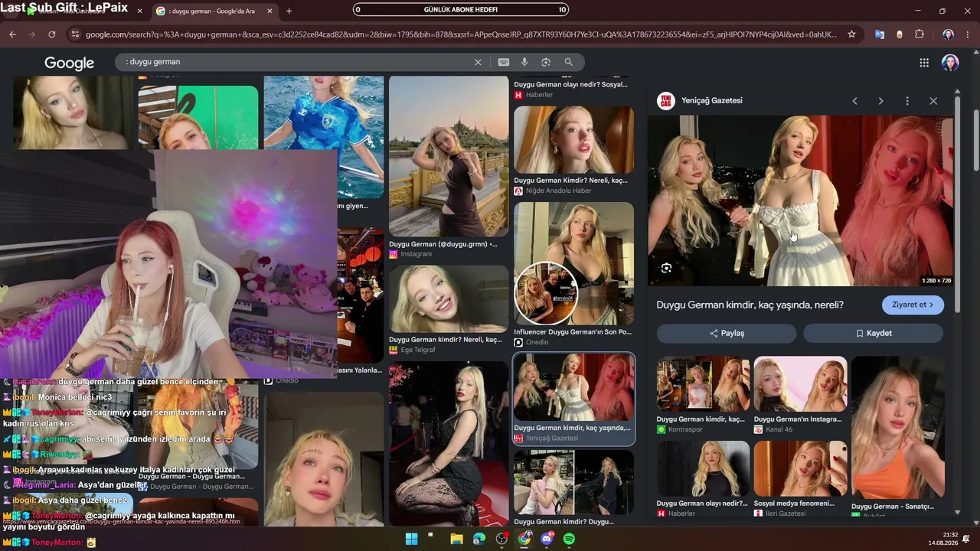This screenshot has width=980, height=551.
Task: Open OBS Studio from the taskbar
Action: pyautogui.click(x=501, y=539)
